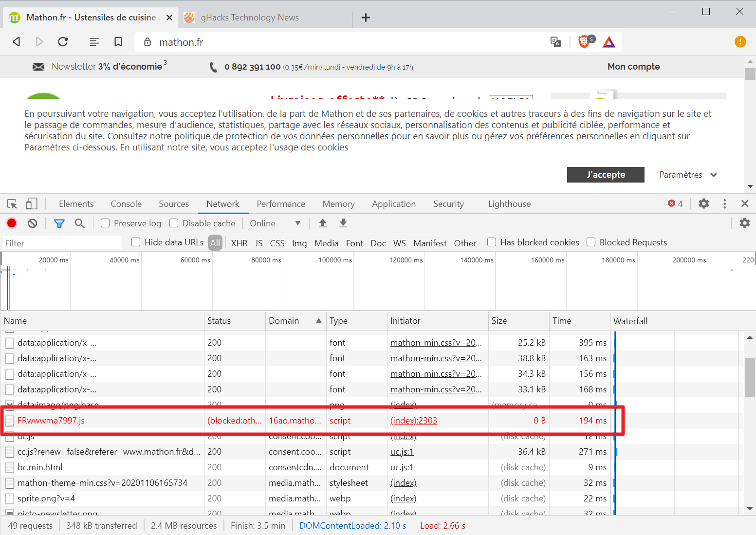Image resolution: width=756 pixels, height=535 pixels.
Task: Import HAR file upload icon
Action: (x=322, y=223)
